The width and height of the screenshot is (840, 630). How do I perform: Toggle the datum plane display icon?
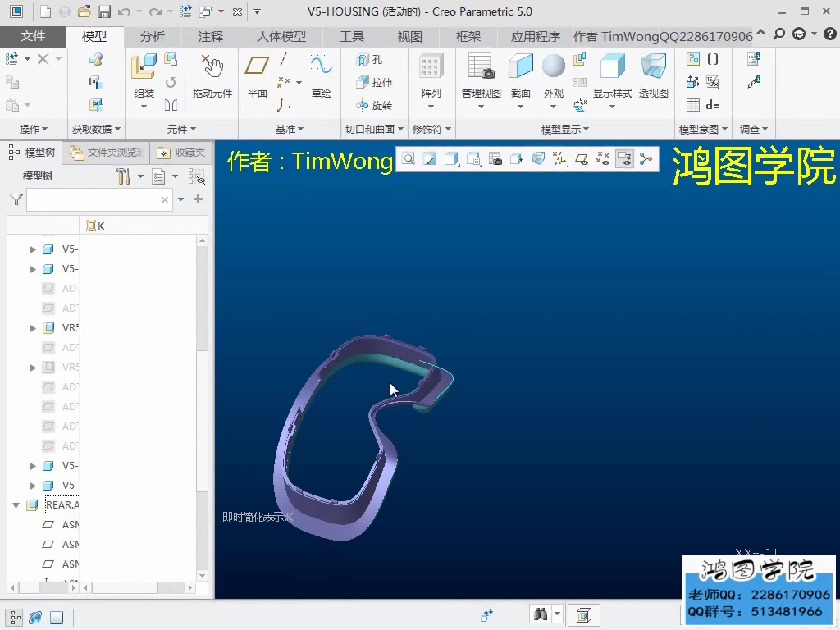click(x=582, y=158)
